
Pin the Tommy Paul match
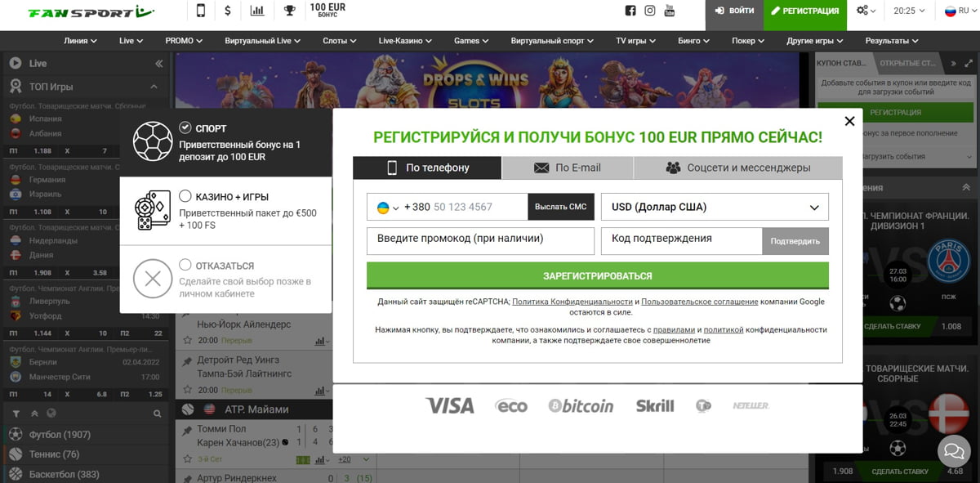187,430
